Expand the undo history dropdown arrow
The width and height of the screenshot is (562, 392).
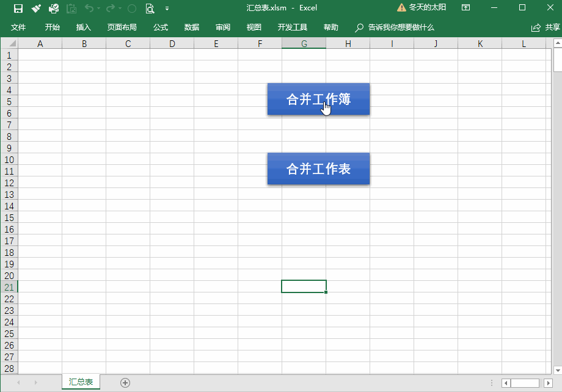point(98,8)
